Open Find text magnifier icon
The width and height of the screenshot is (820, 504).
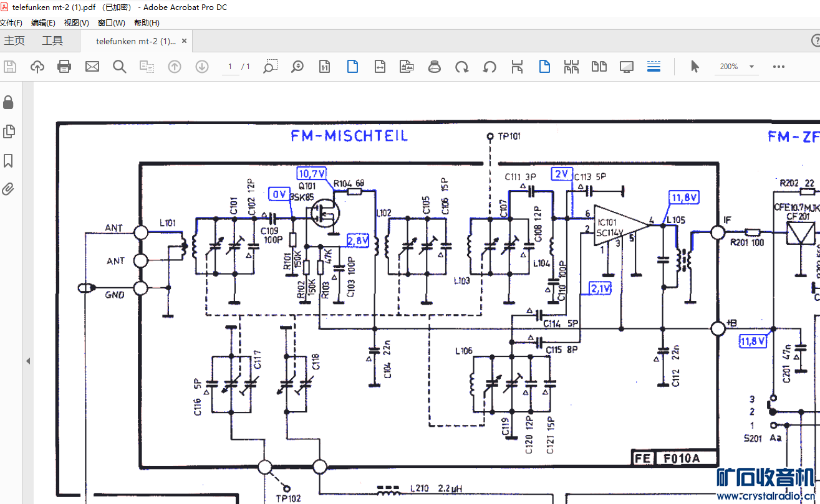pyautogui.click(x=120, y=67)
